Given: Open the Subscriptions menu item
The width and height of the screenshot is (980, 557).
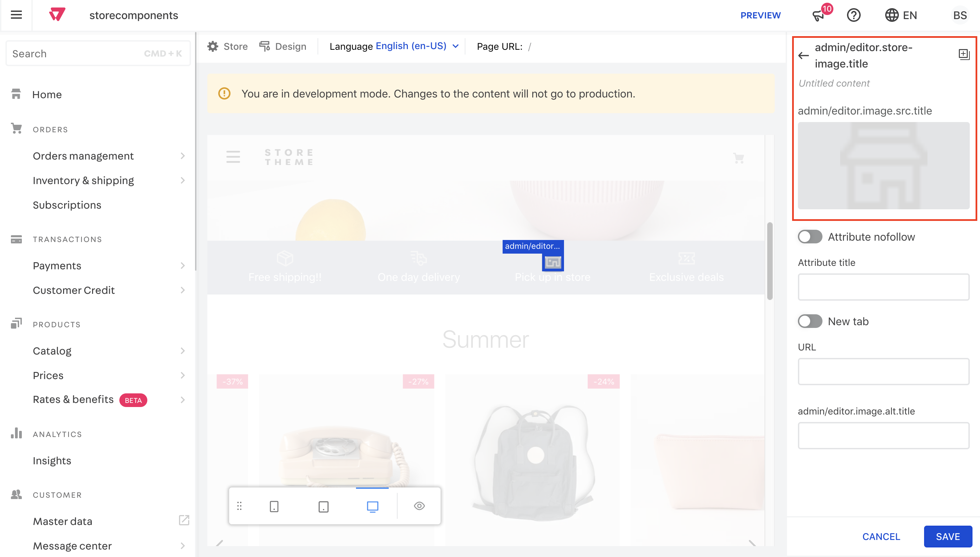Looking at the screenshot, I should pos(67,205).
